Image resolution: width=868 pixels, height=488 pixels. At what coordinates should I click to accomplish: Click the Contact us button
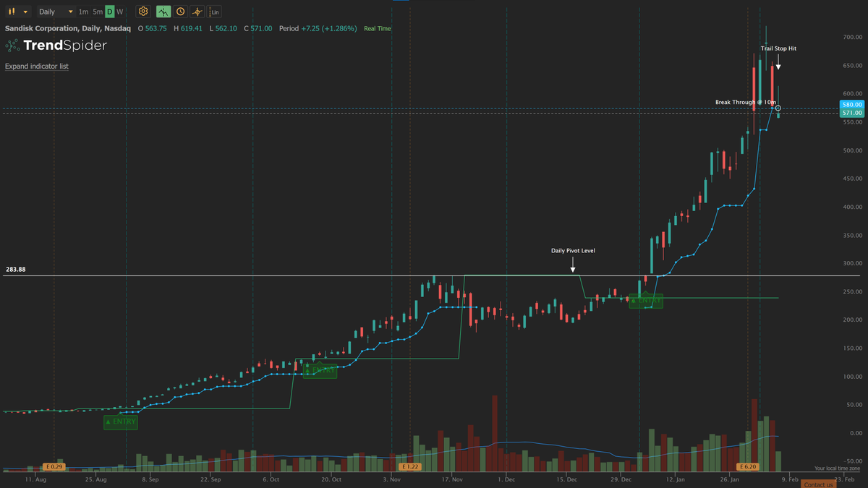(819, 484)
